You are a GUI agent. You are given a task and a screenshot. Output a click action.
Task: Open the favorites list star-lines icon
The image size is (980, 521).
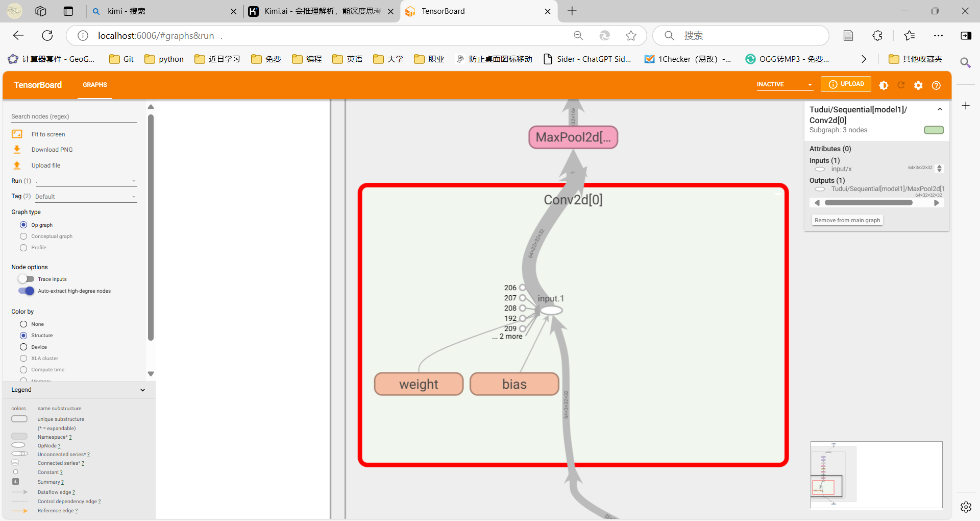[x=909, y=35]
